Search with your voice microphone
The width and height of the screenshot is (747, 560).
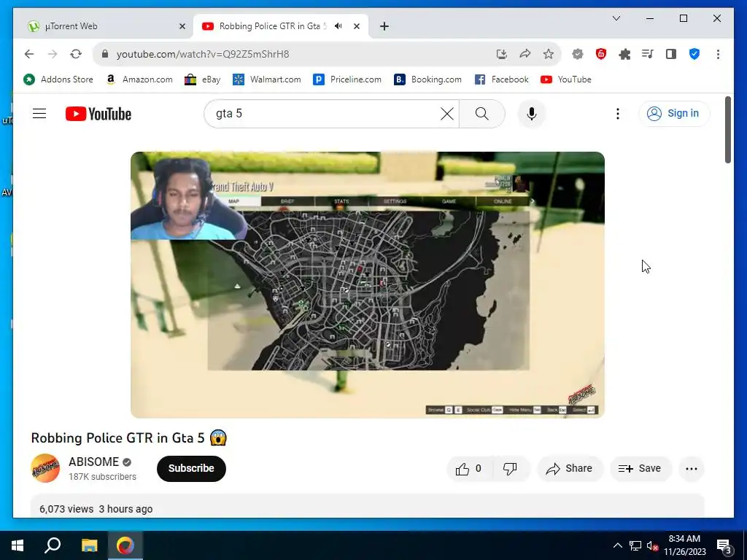[x=532, y=114]
